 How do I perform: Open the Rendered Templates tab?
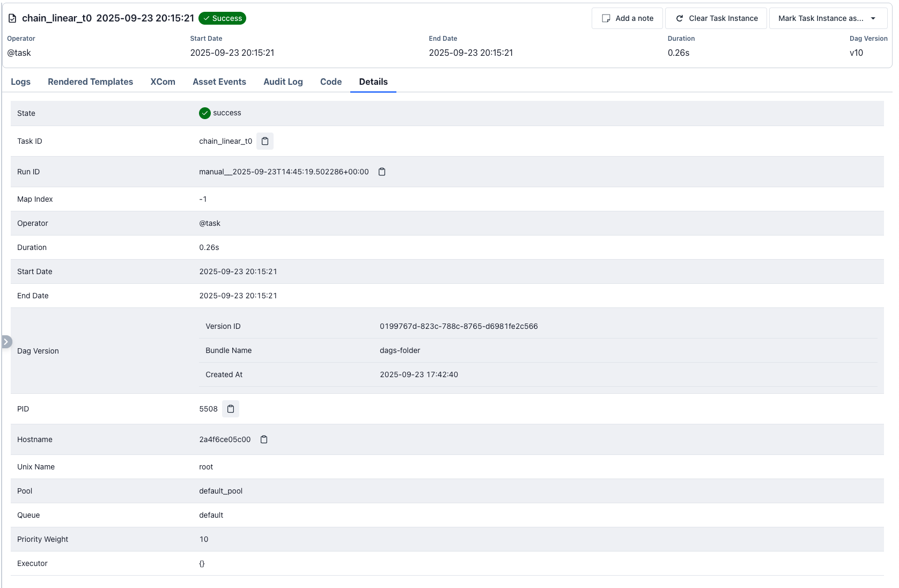tap(90, 82)
